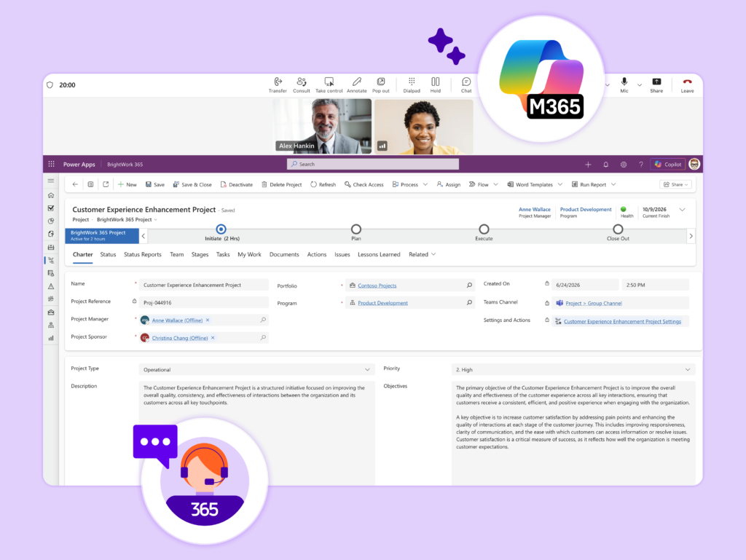Image resolution: width=746 pixels, height=560 pixels.
Task: Open Product Development program field link
Action: coord(382,303)
